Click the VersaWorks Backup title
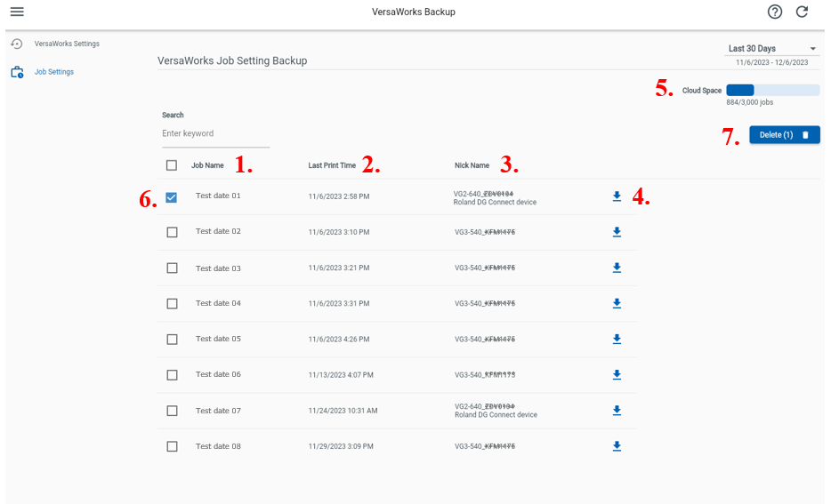This screenshot has width=831, height=504. (414, 12)
